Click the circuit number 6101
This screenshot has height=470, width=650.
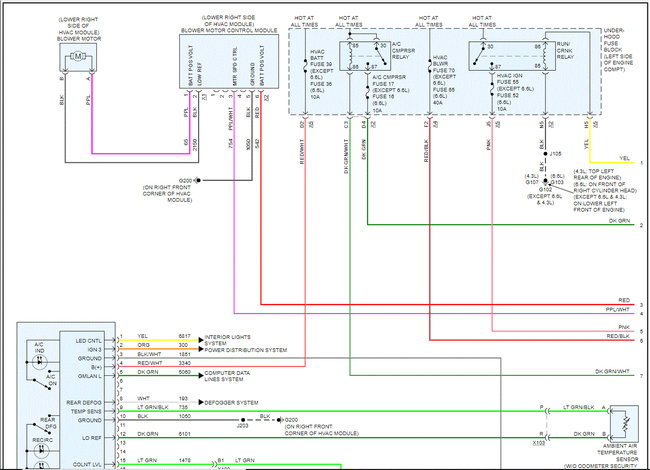[x=184, y=434]
